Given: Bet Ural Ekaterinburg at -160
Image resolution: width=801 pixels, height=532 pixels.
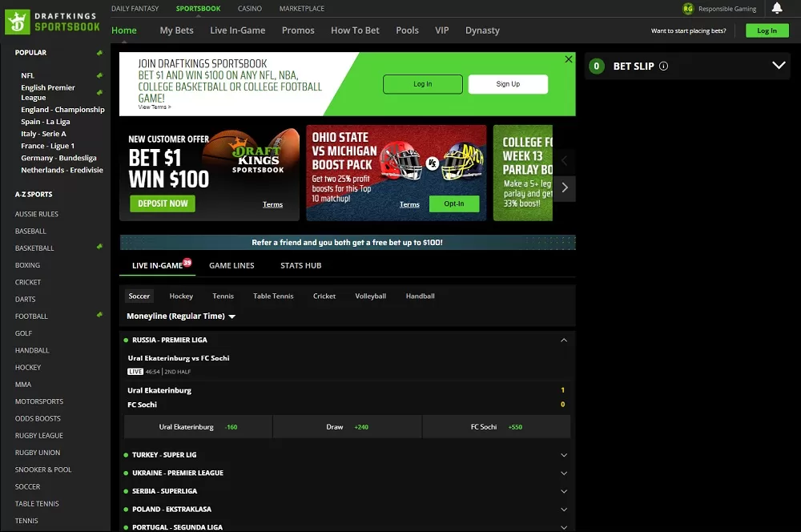Looking at the screenshot, I should pos(198,427).
